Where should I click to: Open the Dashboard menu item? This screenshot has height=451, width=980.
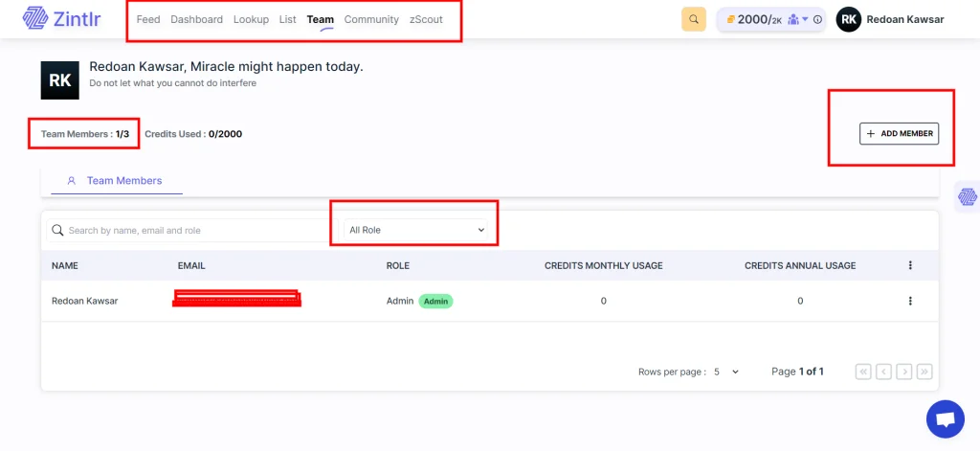[196, 19]
